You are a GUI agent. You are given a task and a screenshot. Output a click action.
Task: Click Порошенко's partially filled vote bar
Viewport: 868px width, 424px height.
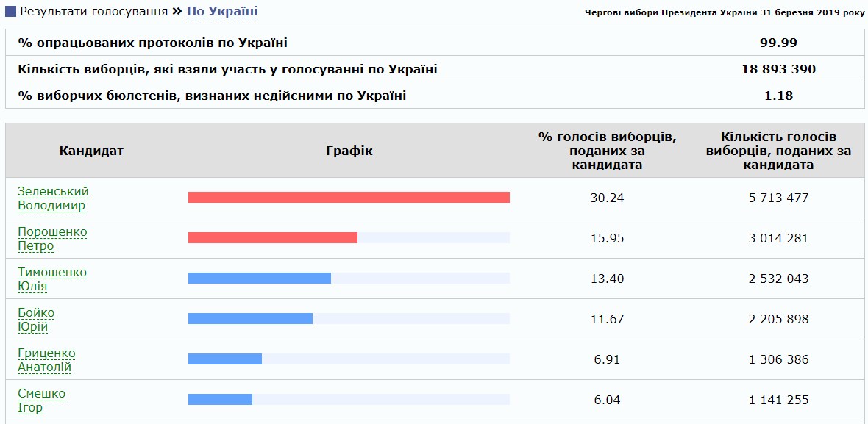(273, 237)
